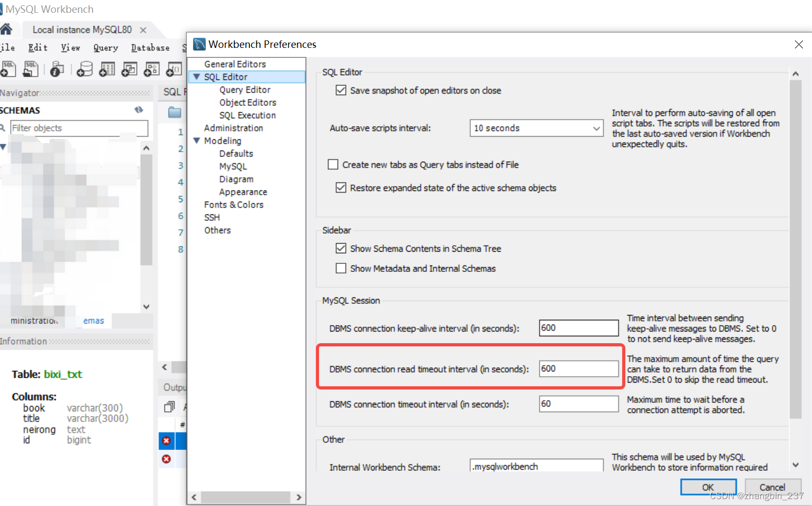This screenshot has width=812, height=506.
Task: Open the Query menu
Action: [x=105, y=47]
